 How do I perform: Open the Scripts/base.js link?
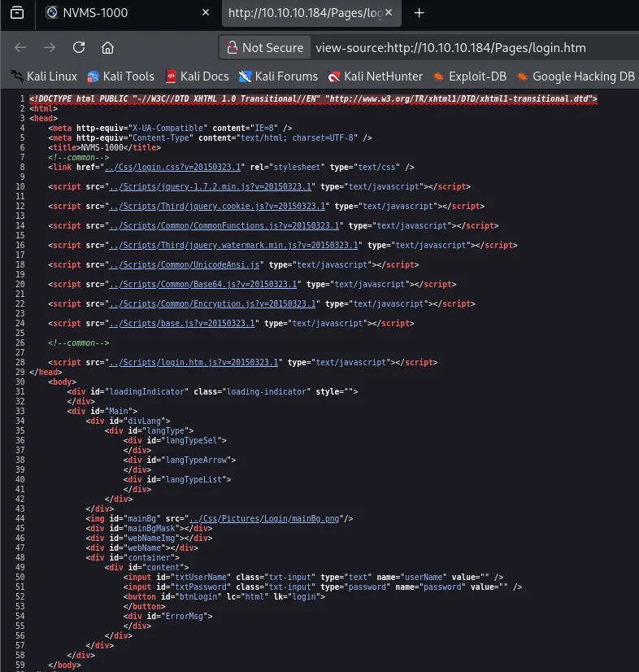point(182,323)
